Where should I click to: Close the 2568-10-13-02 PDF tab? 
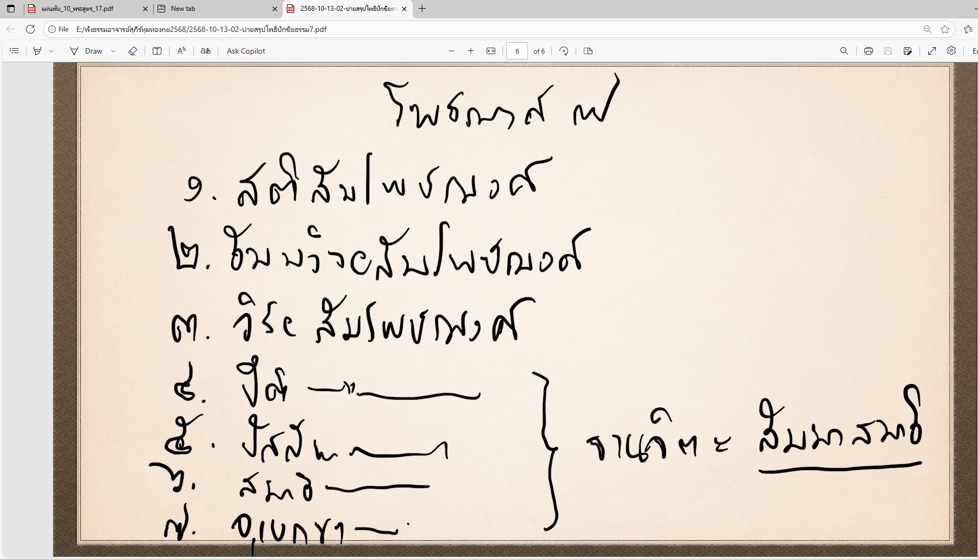click(x=405, y=9)
